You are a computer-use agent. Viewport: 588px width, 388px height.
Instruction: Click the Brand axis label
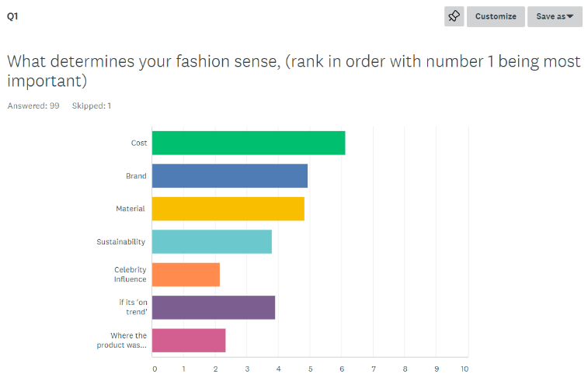[136, 176]
